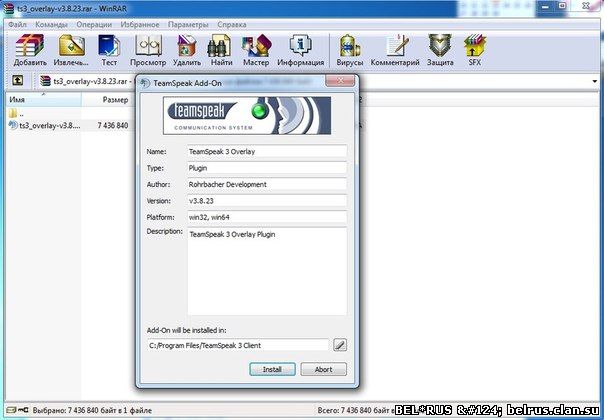Expand the archive path dropdown arrow
Screen dimensions: 604x420
click(x=594, y=81)
